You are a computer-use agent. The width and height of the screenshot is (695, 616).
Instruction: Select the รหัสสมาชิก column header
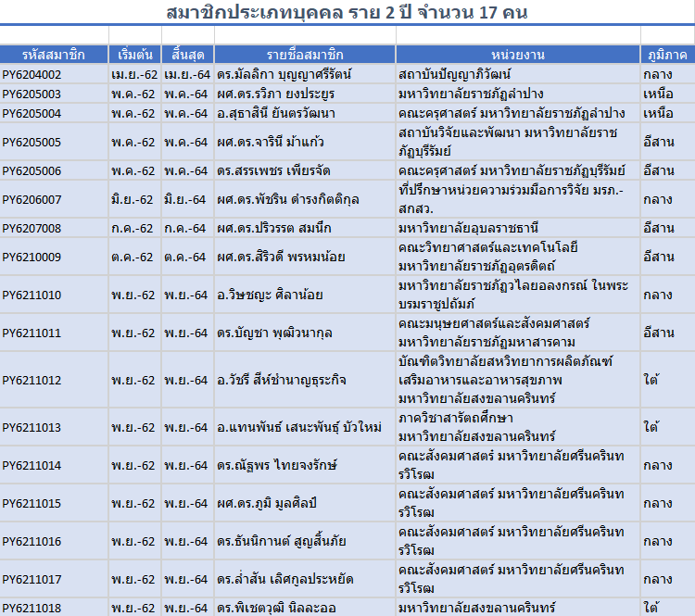tap(54, 55)
